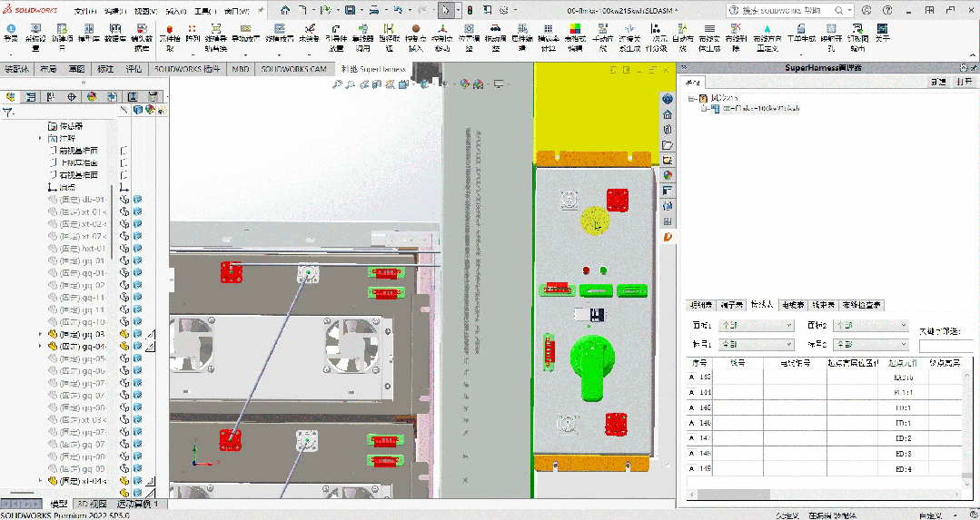Expand the gq-04 component tree node

coord(41,346)
